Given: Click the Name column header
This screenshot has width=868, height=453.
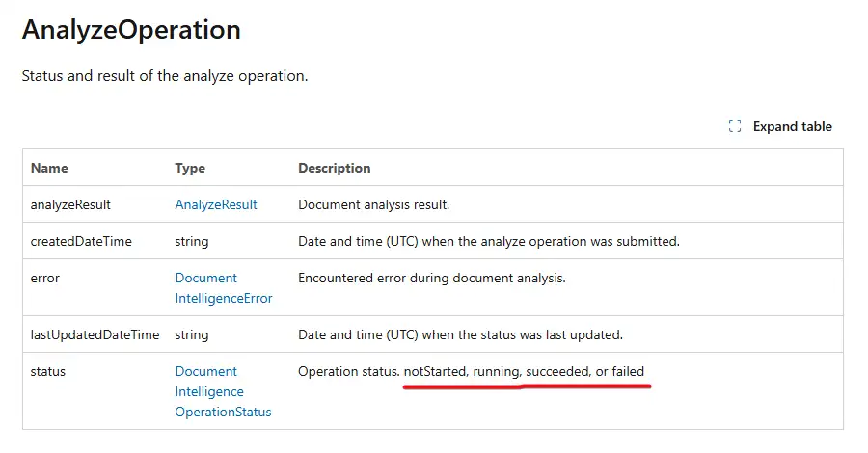Looking at the screenshot, I should [49, 168].
